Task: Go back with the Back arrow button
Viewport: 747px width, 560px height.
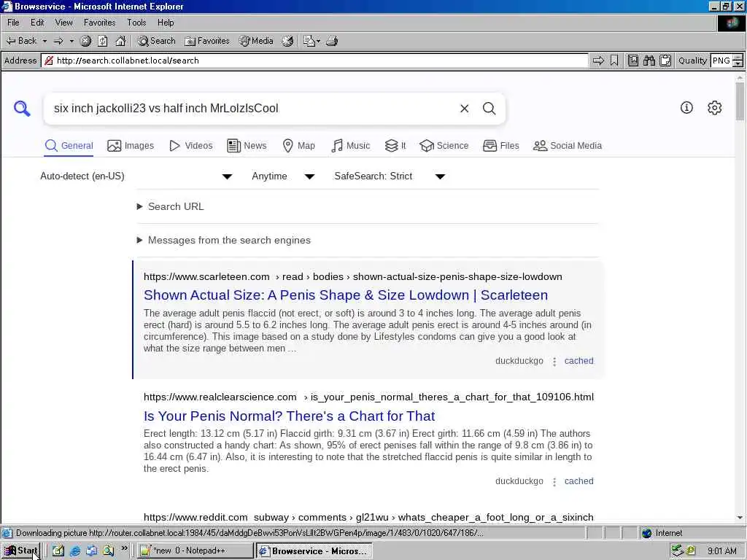Action: coord(21,41)
